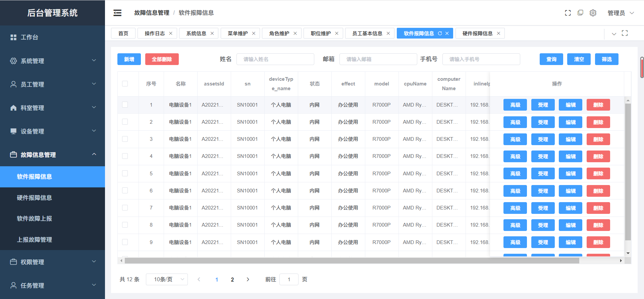This screenshot has width=644, height=299.
Task: Click 高级 in row 1
Action: tap(515, 105)
